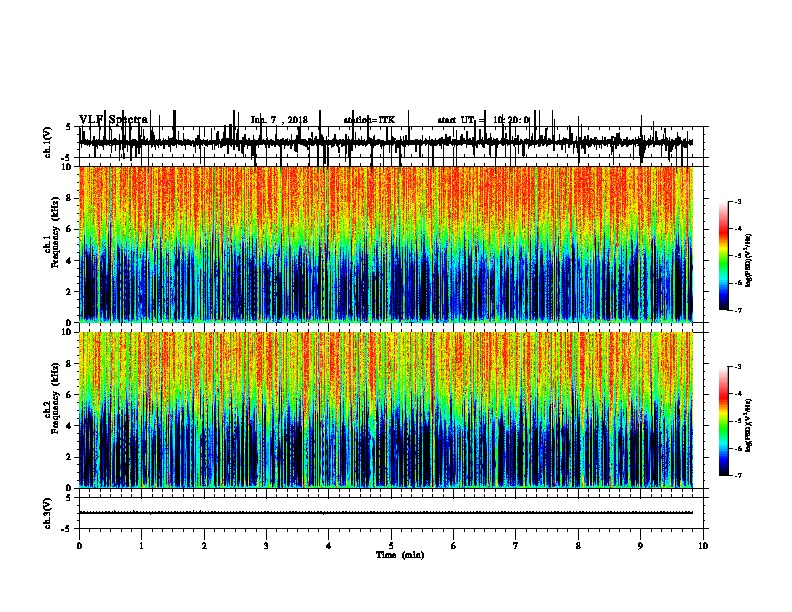Click the "ch.1(V)" waveform axis label

[48, 142]
